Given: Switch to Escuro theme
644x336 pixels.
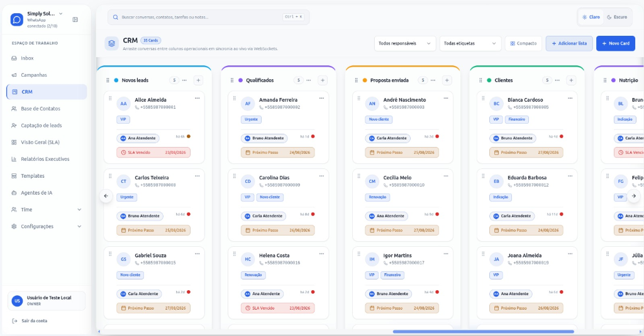Looking at the screenshot, I should pos(617,17).
